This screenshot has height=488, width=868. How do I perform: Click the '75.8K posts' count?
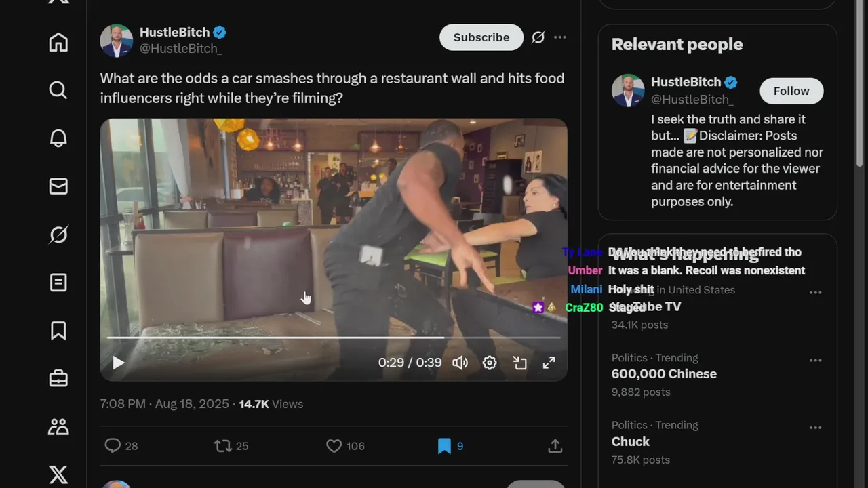(641, 460)
